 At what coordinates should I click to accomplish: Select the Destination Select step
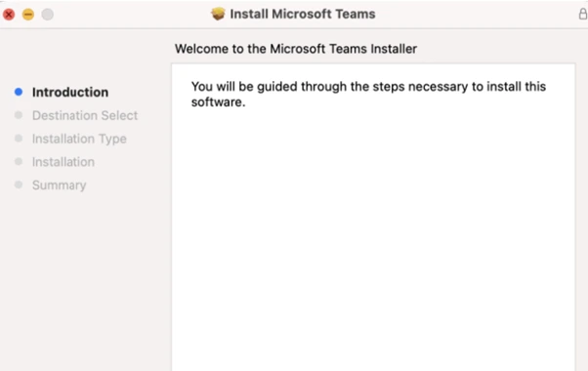(x=85, y=115)
